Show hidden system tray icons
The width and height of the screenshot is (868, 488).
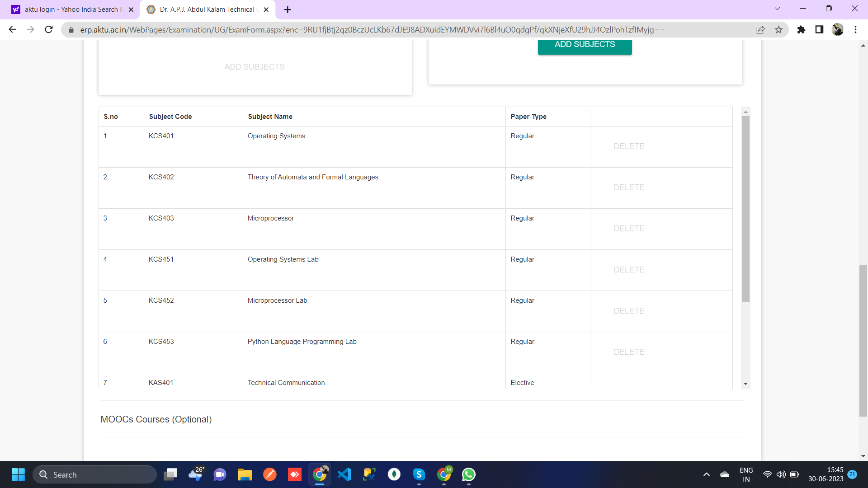pyautogui.click(x=706, y=474)
